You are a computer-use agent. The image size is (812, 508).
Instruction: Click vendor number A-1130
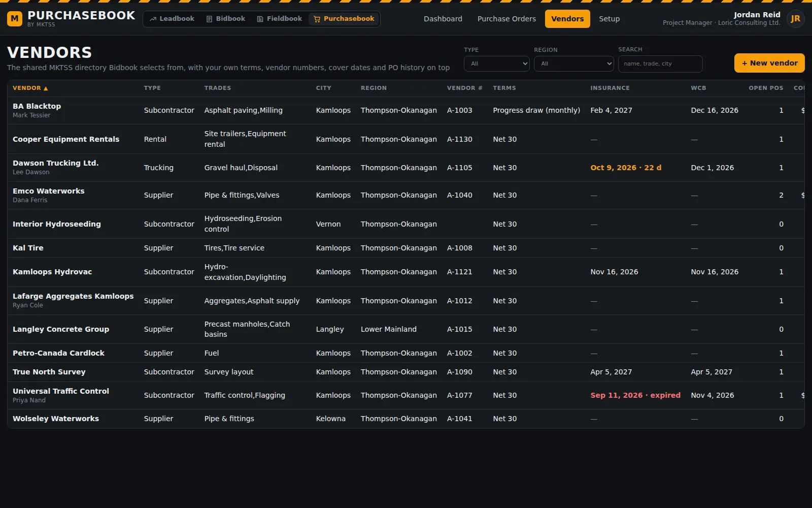tap(459, 139)
